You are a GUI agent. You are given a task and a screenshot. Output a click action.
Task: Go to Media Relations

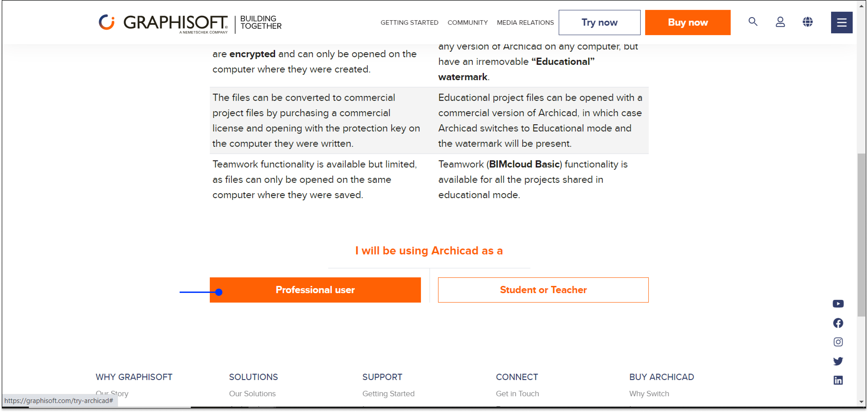(525, 23)
